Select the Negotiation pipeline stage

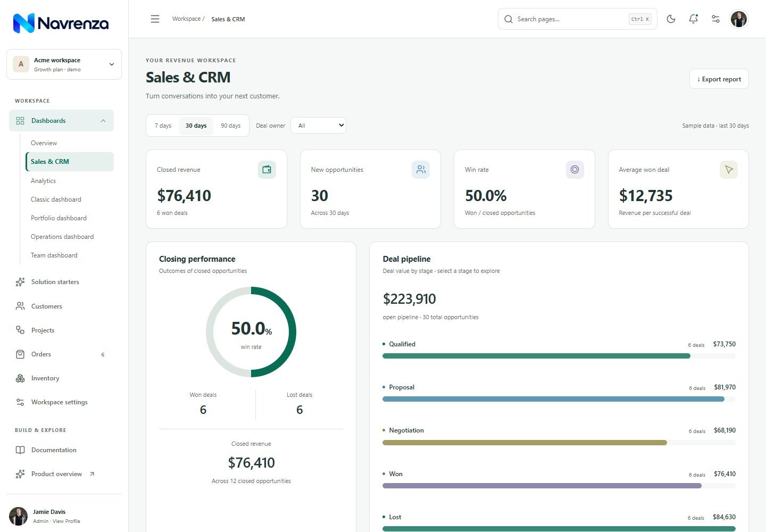click(559, 436)
